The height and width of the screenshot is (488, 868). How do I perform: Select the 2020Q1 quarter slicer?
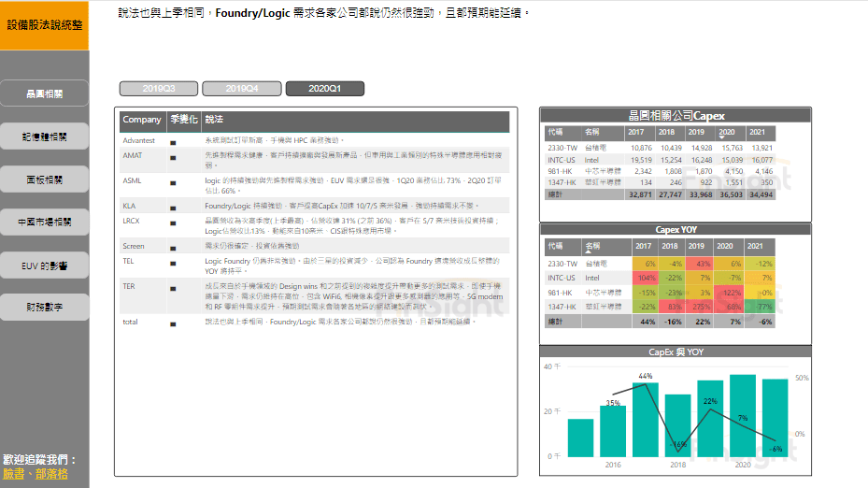(324, 89)
